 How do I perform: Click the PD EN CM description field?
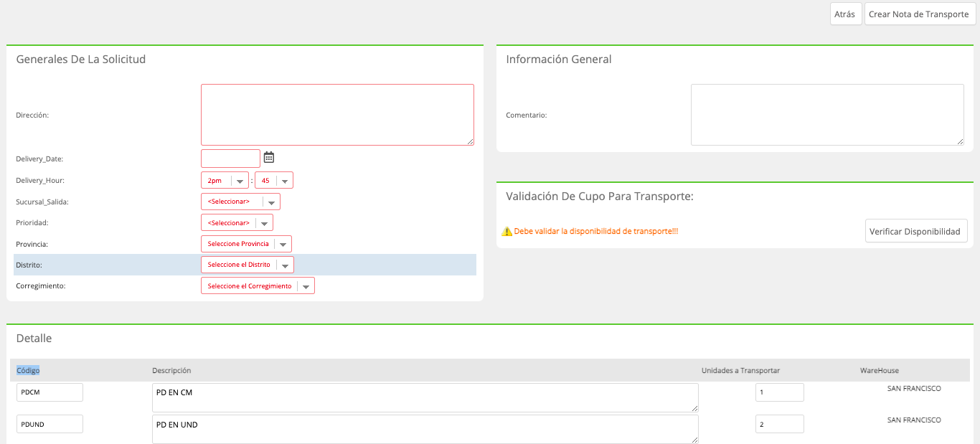[x=425, y=397]
